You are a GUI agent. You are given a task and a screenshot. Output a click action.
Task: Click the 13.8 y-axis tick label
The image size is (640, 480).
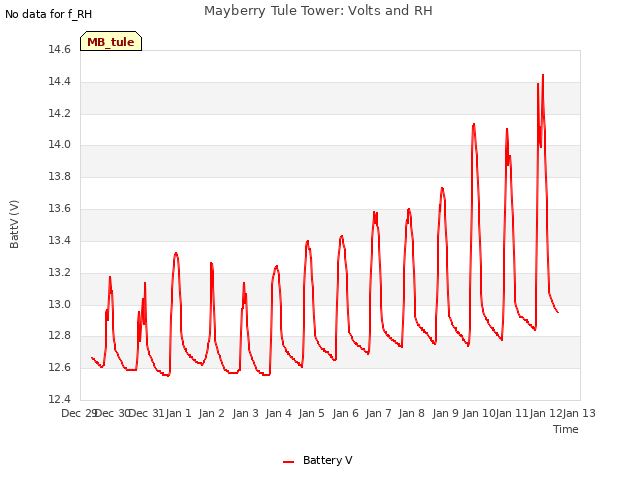(x=59, y=176)
